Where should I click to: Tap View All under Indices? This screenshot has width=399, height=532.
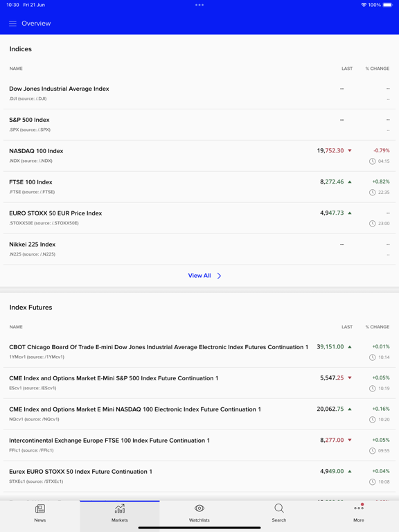[199, 276]
